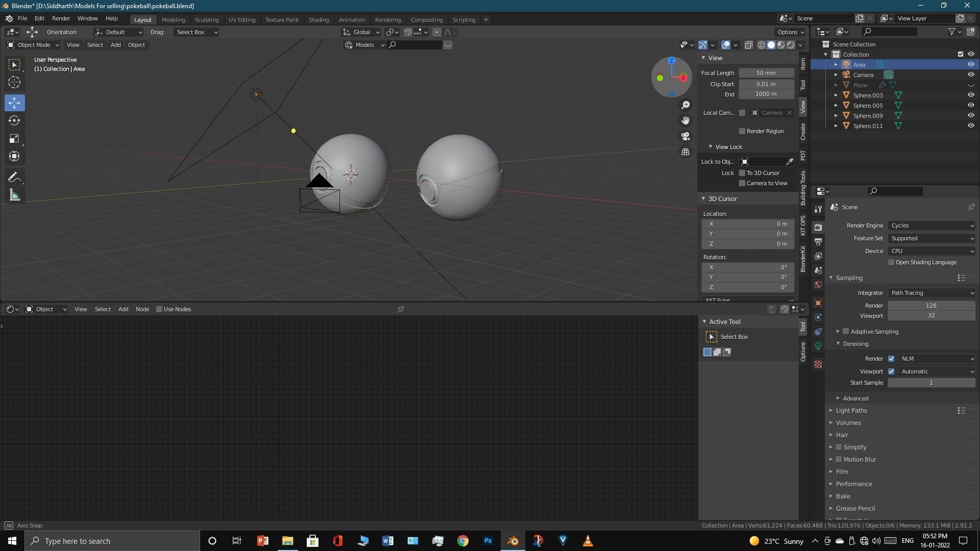Enable Camera to View checkbox

click(x=742, y=183)
